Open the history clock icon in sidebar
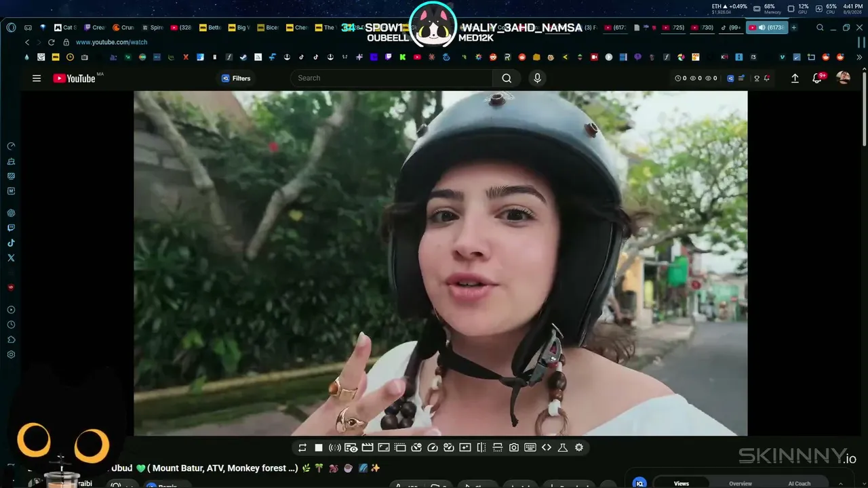Screen dimensions: 868x488 point(11,325)
